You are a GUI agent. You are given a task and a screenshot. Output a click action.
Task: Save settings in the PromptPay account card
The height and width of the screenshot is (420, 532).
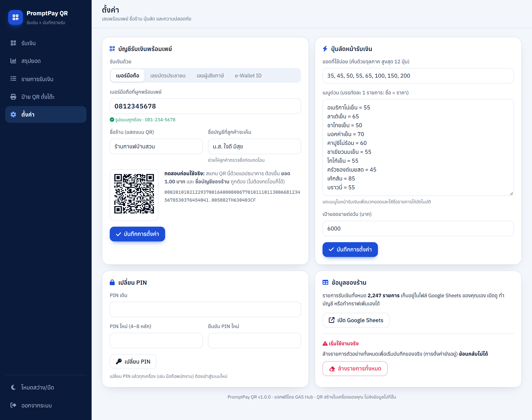[137, 234]
